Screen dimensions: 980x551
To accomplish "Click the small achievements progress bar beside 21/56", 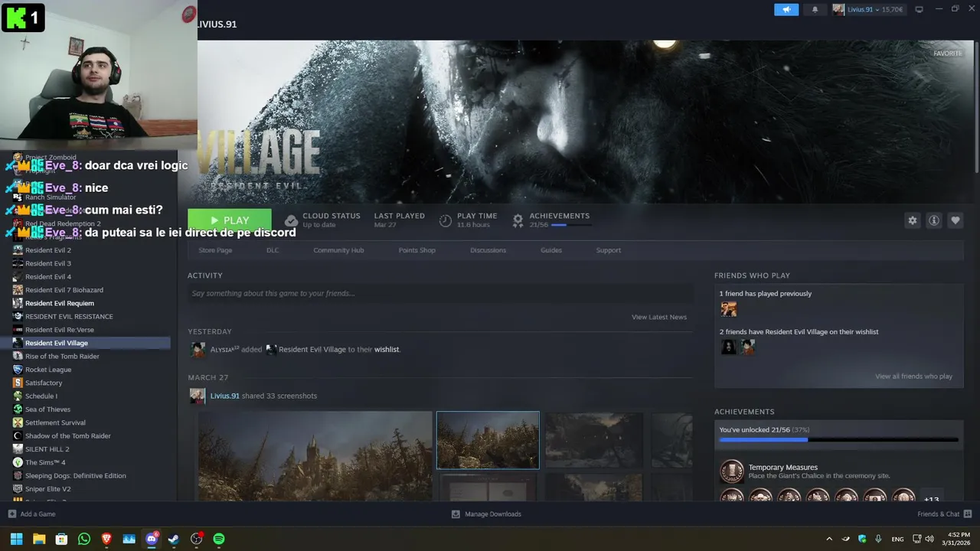I will [x=570, y=225].
